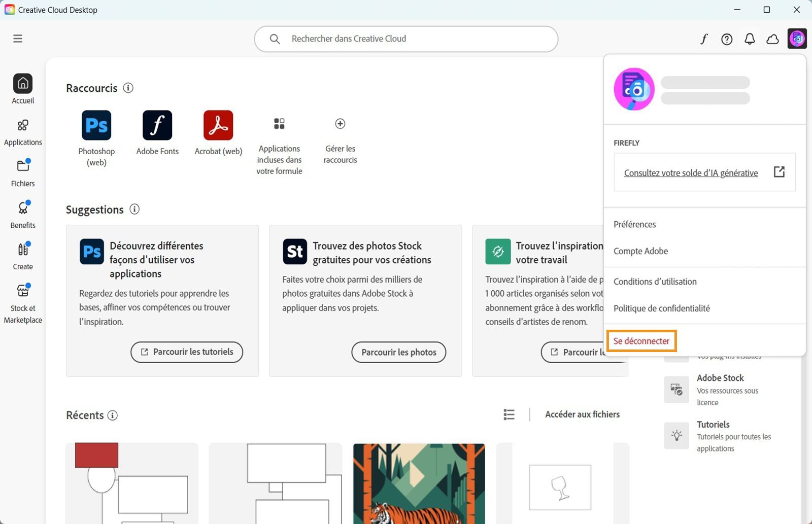Go to Accueil in the sidebar
812x524 pixels.
pyautogui.click(x=23, y=89)
